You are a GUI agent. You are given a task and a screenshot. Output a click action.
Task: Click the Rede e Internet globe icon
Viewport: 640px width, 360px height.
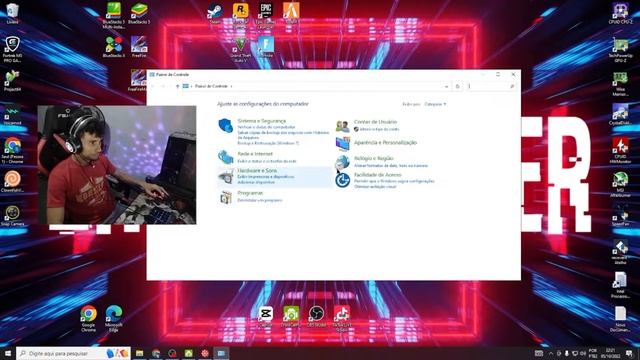pos(225,157)
